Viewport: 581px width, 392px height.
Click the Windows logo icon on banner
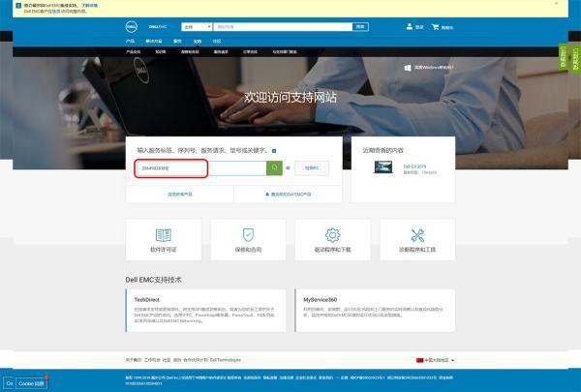tap(408, 68)
